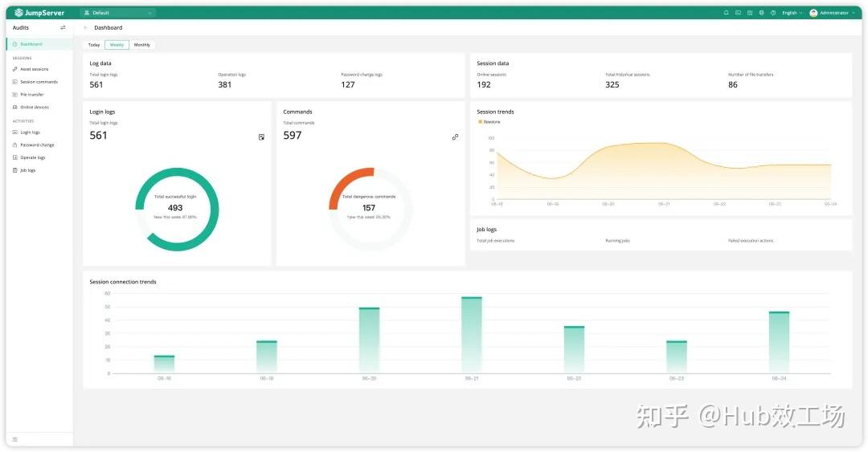Click the link icon in Commands card
Image resolution: width=868 pixels, height=452 pixels.
point(455,137)
